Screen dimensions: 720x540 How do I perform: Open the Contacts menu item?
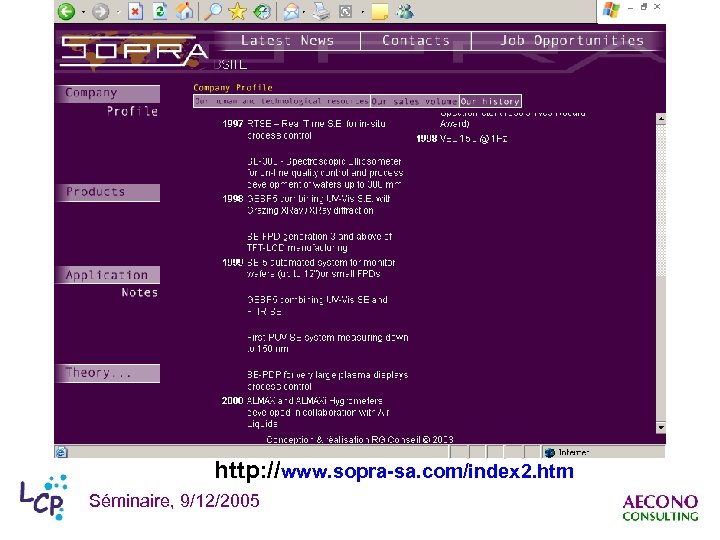click(416, 40)
